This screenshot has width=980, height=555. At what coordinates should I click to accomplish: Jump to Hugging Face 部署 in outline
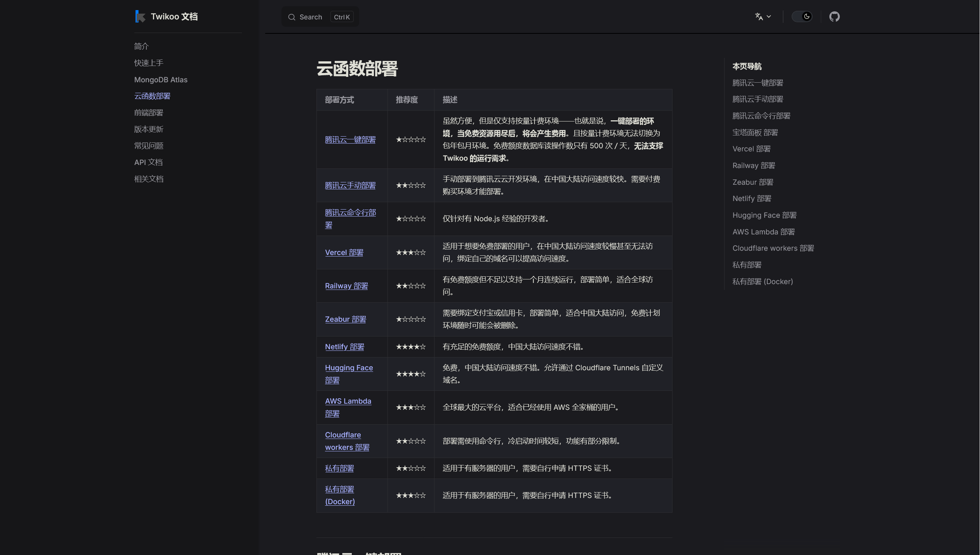pos(764,215)
